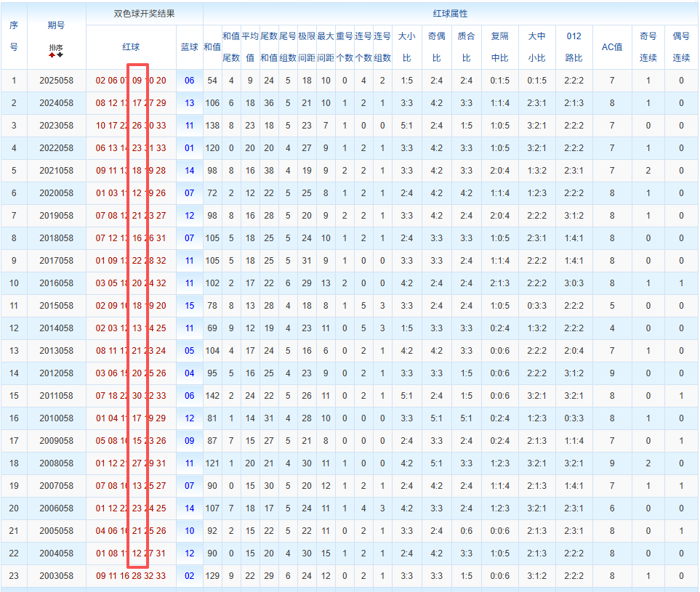Click the red ascending sort arrow under 排序
The width and height of the screenshot is (700, 592).
(52, 55)
